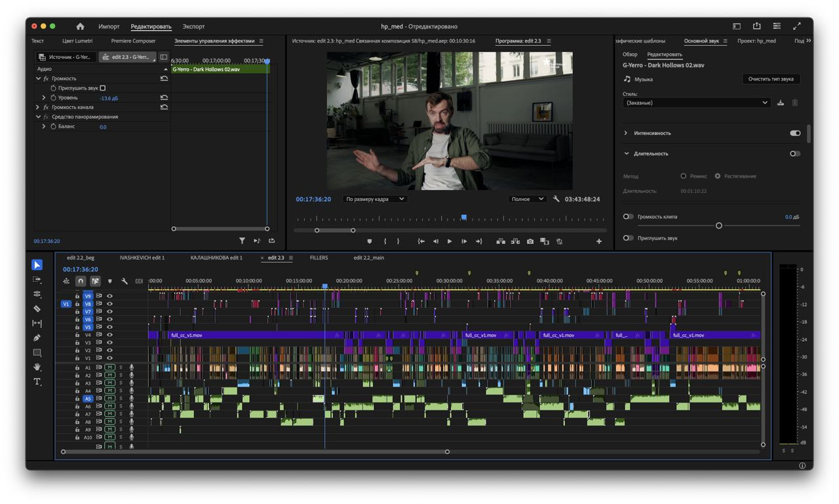Select the Selection arrow tool

pyautogui.click(x=37, y=265)
